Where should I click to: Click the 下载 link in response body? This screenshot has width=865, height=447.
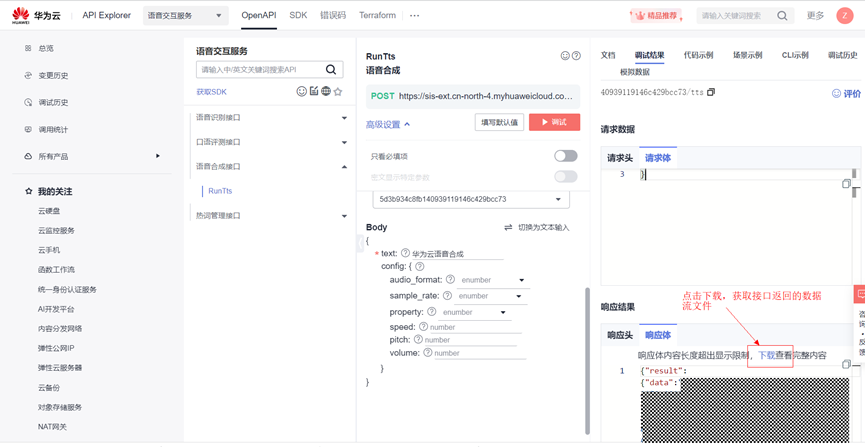point(767,355)
